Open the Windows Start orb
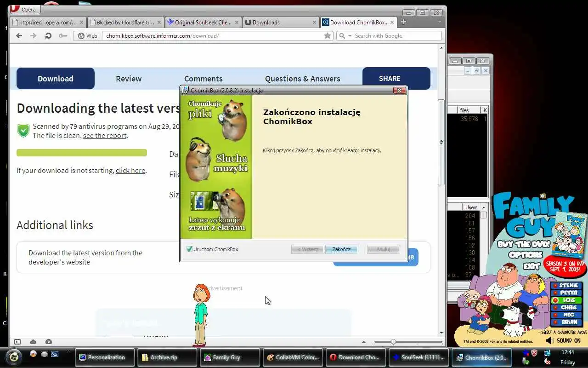The image size is (588, 368). click(13, 356)
